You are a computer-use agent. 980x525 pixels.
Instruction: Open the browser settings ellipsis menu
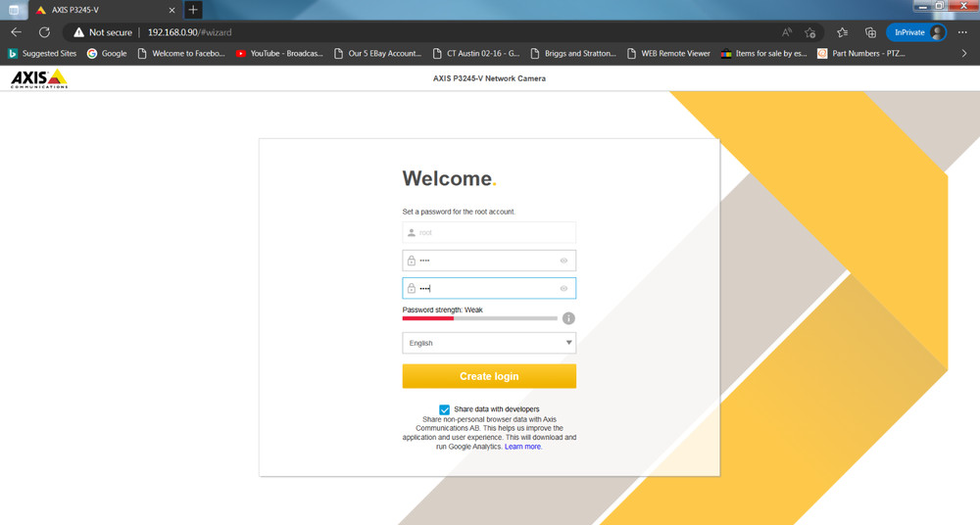(x=962, y=32)
